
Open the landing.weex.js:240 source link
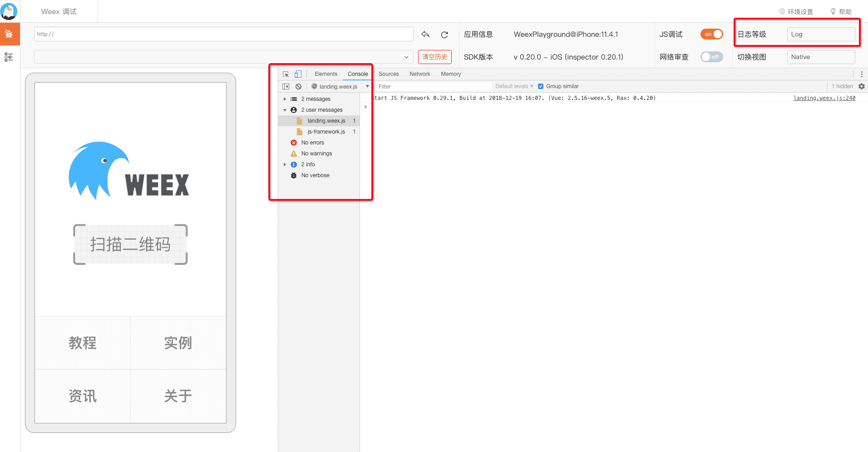pos(824,98)
